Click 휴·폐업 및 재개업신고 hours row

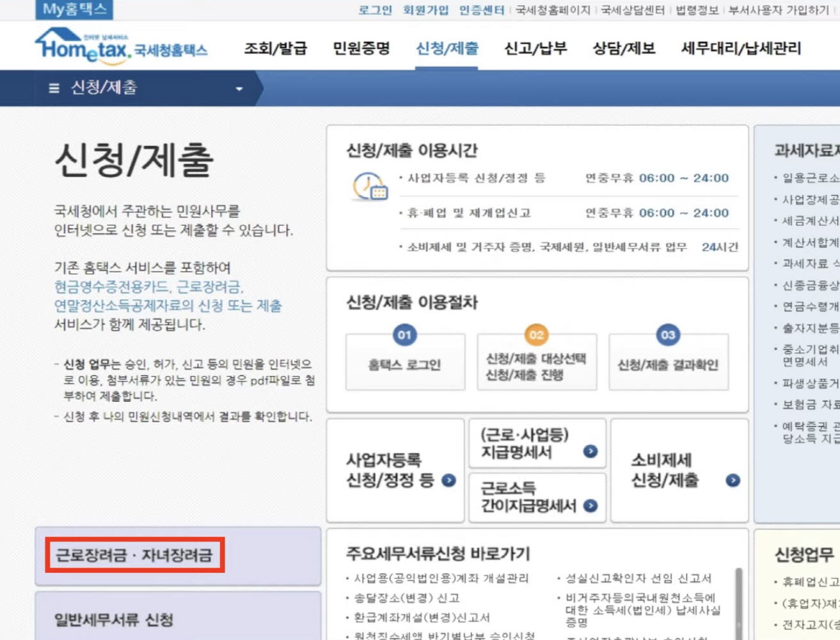pos(567,213)
